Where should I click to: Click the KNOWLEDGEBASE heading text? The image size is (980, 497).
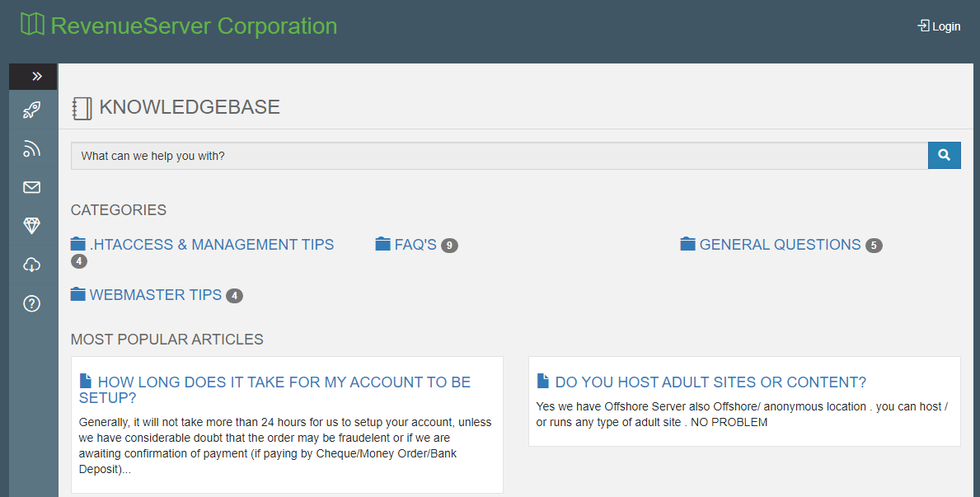(190, 107)
